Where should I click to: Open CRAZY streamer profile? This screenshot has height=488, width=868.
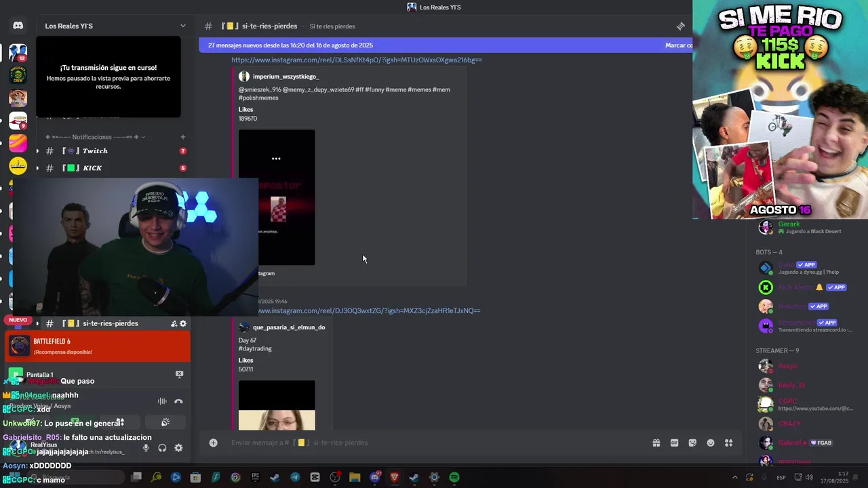pos(789,424)
